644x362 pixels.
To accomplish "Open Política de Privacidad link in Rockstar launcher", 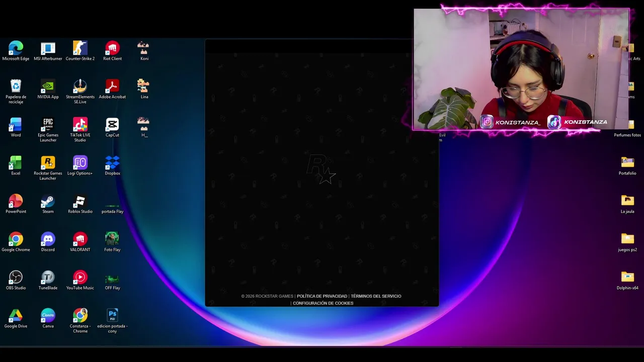I will (x=322, y=296).
